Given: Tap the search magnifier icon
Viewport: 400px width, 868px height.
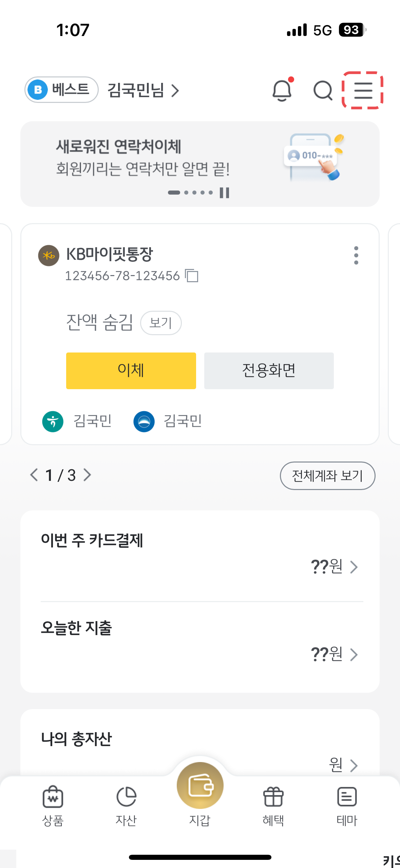Looking at the screenshot, I should click(322, 90).
